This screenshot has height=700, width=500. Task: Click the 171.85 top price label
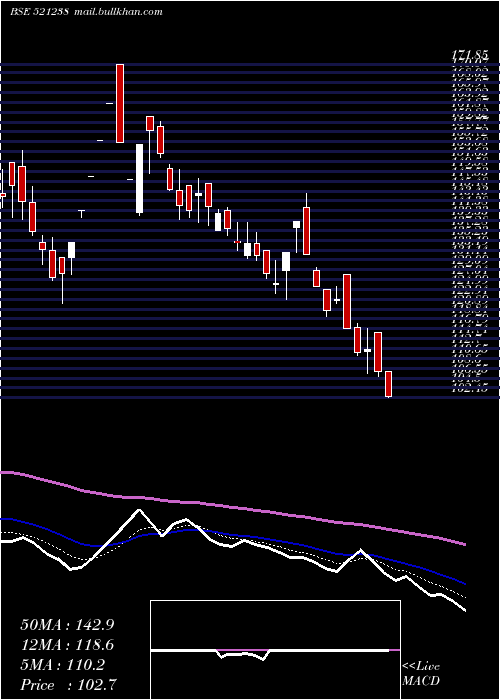click(469, 55)
